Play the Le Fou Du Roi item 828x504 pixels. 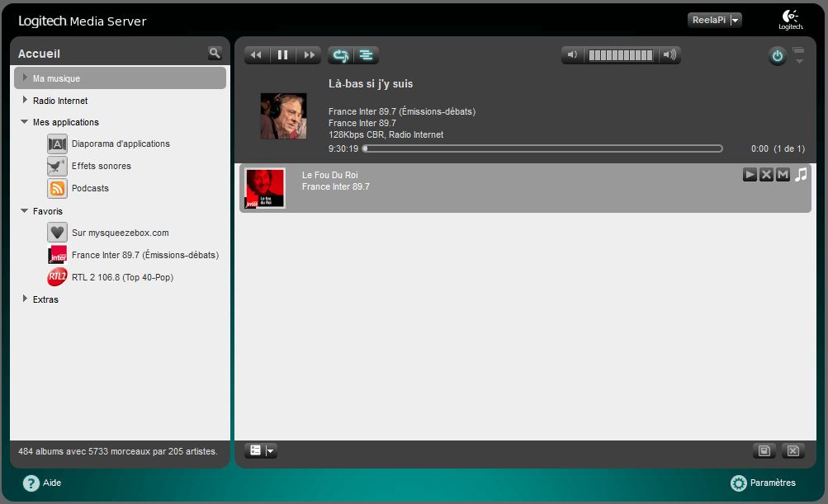tap(750, 174)
